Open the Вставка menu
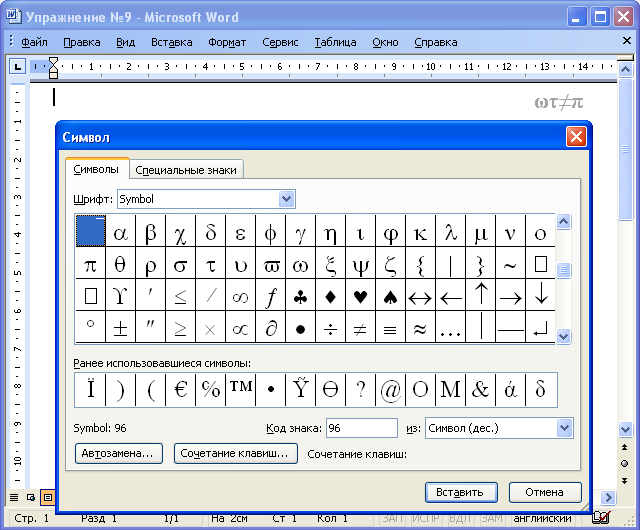The image size is (640, 530). 171,42
